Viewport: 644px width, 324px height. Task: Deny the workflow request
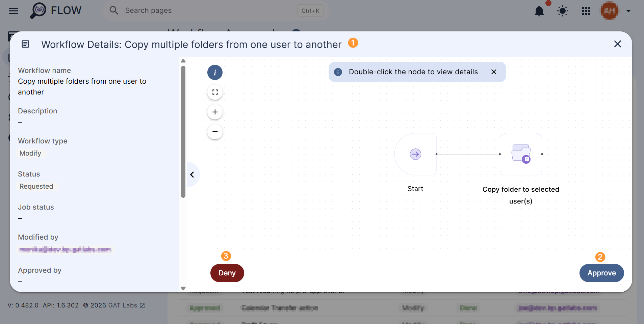(227, 273)
